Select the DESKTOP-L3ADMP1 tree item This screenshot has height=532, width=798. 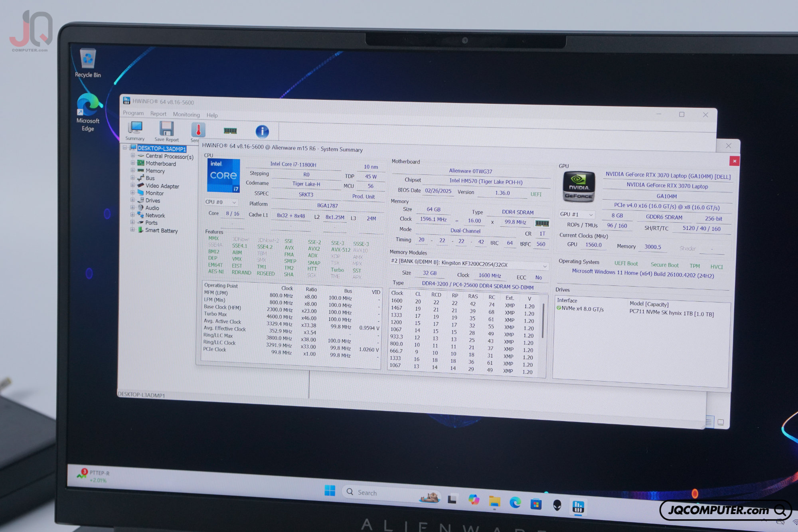(x=162, y=148)
